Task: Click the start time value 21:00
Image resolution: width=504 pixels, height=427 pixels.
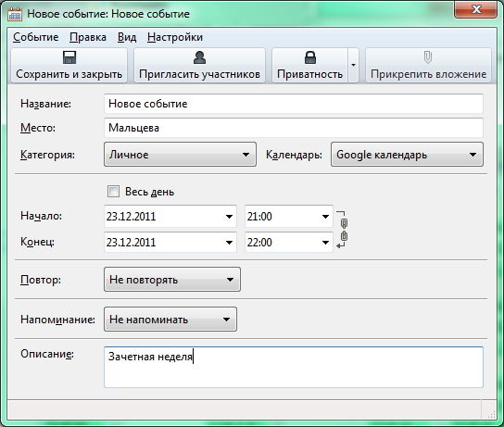Action: (x=259, y=217)
